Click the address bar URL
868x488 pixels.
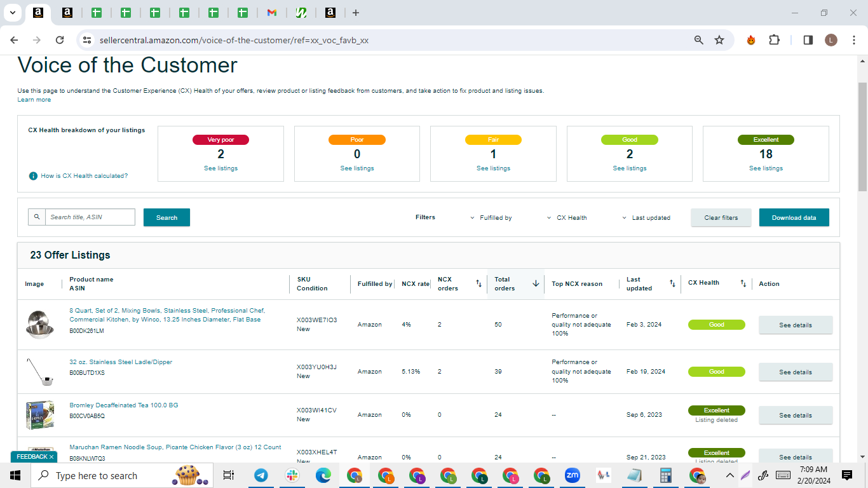(234, 40)
